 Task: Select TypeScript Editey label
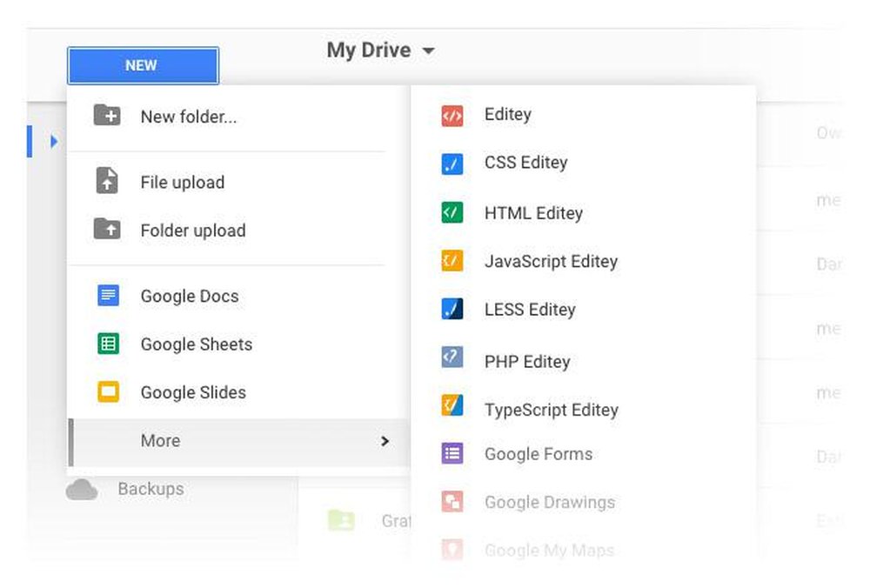click(552, 410)
